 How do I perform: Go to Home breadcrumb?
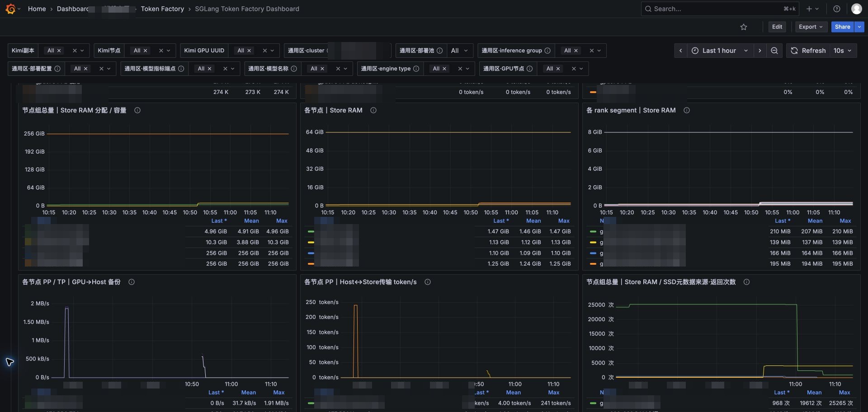coord(37,9)
